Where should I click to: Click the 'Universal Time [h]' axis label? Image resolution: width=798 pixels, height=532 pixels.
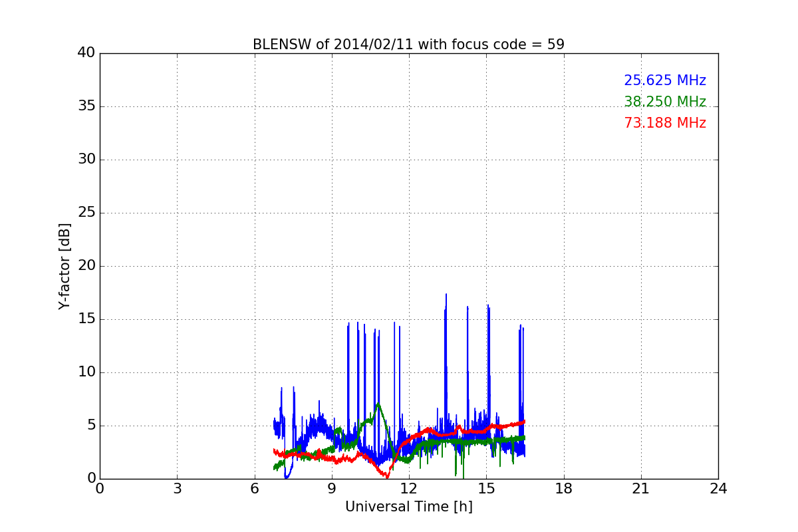[x=409, y=507]
